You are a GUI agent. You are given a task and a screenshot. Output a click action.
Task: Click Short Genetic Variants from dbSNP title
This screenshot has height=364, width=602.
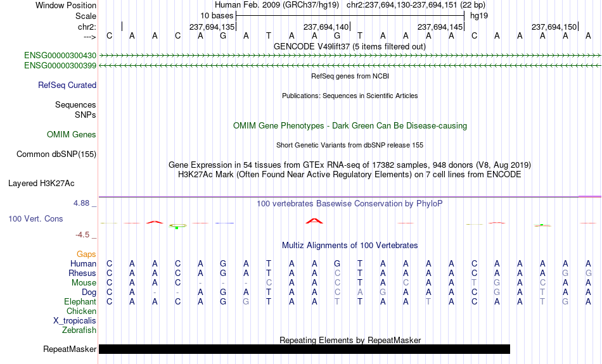350,145
